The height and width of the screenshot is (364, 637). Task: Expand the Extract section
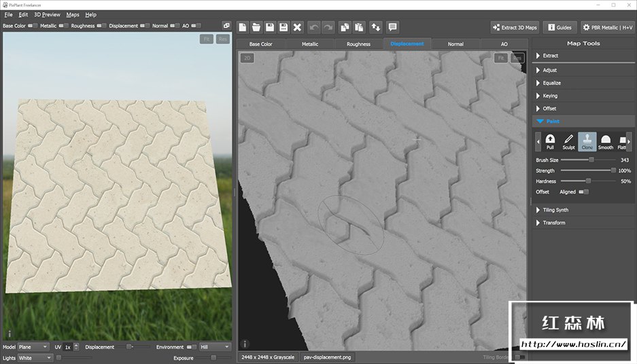[583, 56]
